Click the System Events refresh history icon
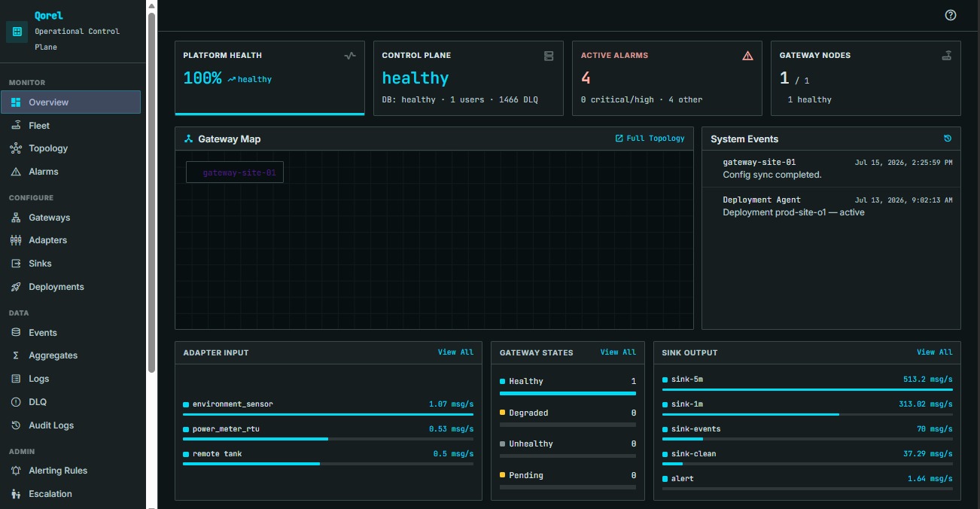Image resolution: width=980 pixels, height=509 pixels. click(948, 139)
